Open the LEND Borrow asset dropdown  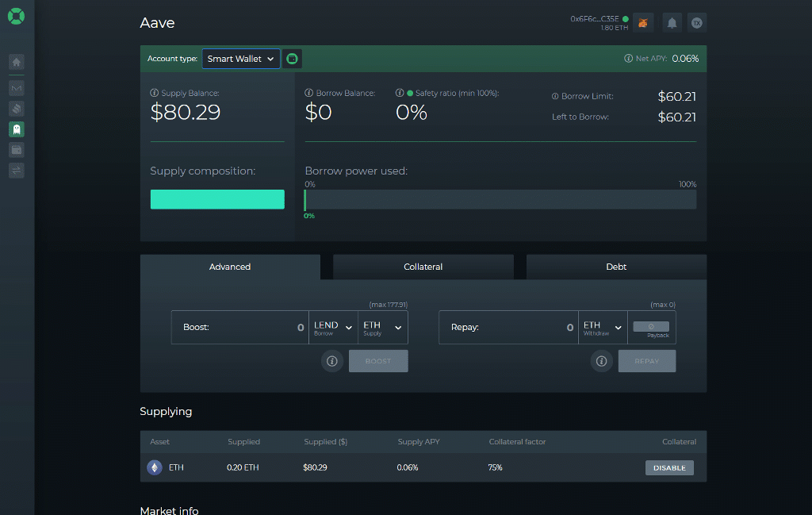[x=333, y=328]
